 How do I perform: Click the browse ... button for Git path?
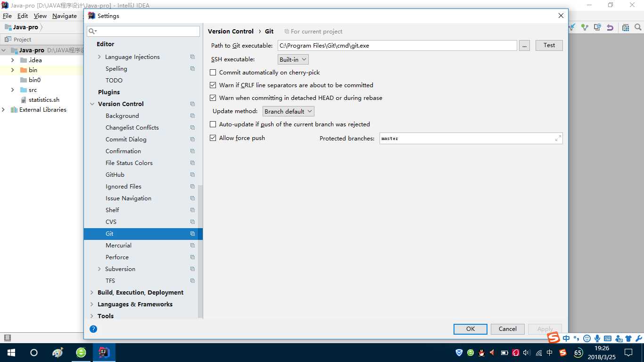click(x=524, y=45)
